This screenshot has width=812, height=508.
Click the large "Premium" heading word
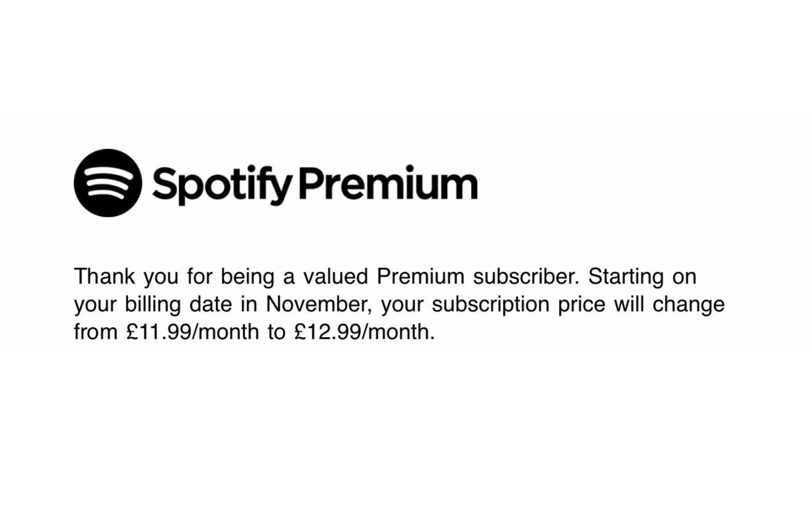point(388,183)
